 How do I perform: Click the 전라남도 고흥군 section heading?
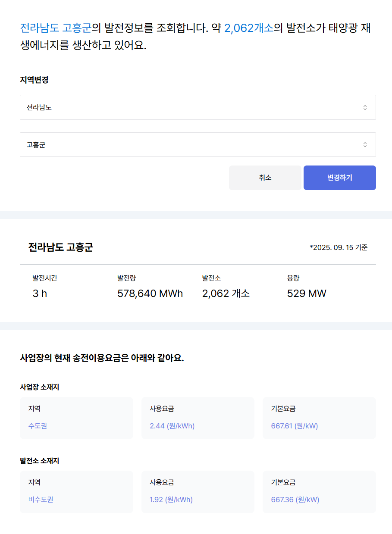(60, 247)
